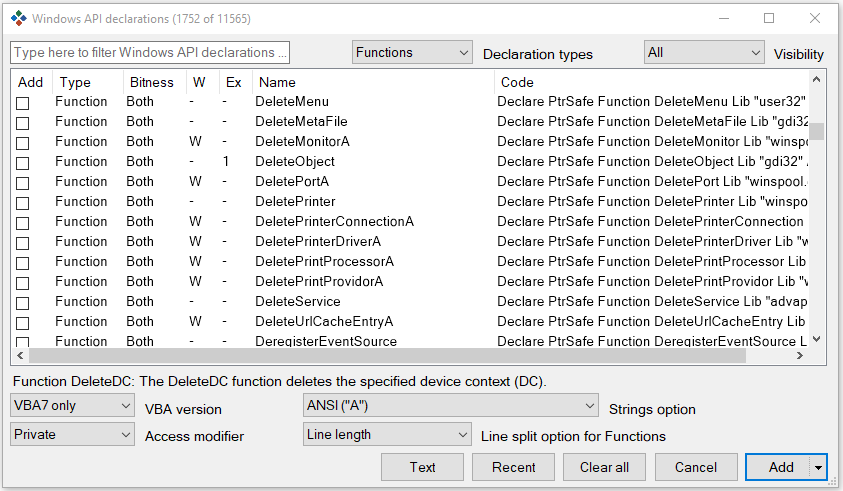Tick the DeletePrintProcessorA checkbox
Viewport: 843px width, 491px height.
tap(23, 263)
